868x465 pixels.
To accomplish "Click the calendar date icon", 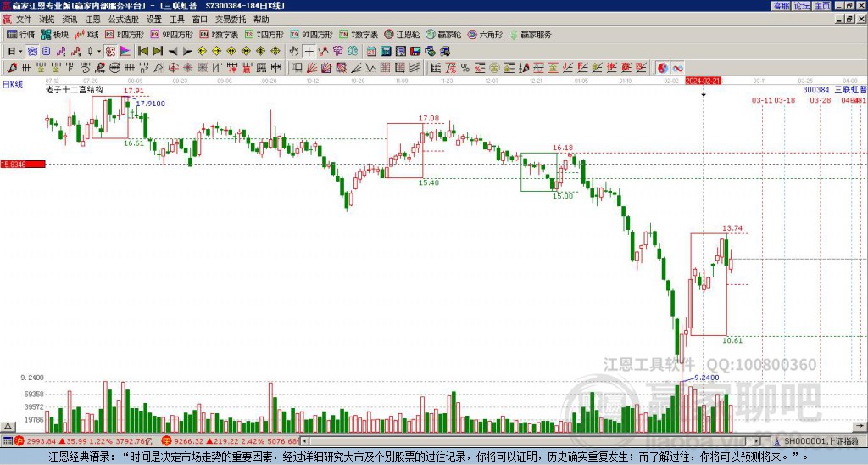I will pyautogui.click(x=371, y=52).
